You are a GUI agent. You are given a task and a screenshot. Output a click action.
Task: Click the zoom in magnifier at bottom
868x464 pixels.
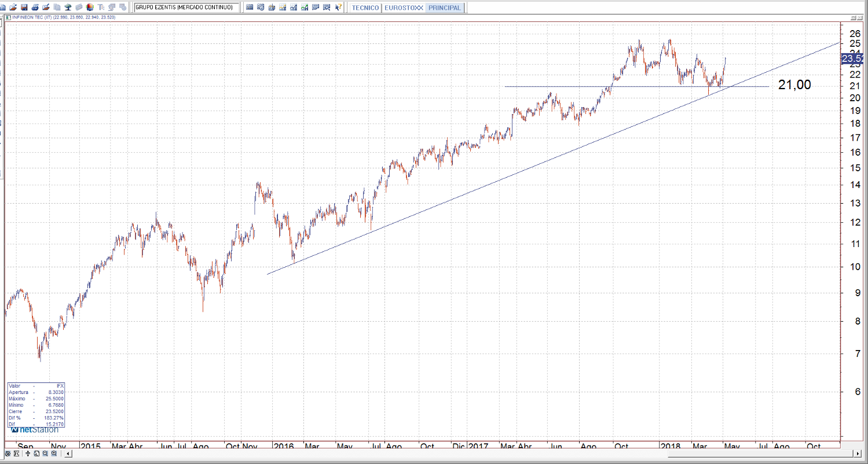coord(54,454)
